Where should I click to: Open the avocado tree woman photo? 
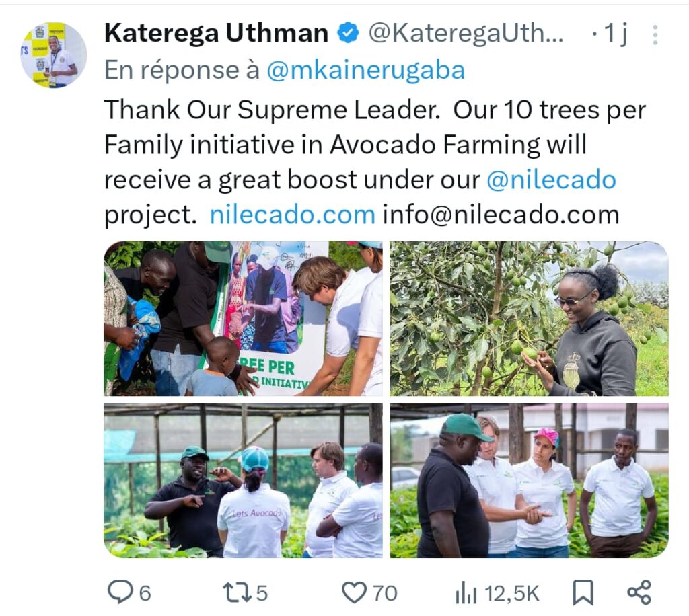pos(529,319)
